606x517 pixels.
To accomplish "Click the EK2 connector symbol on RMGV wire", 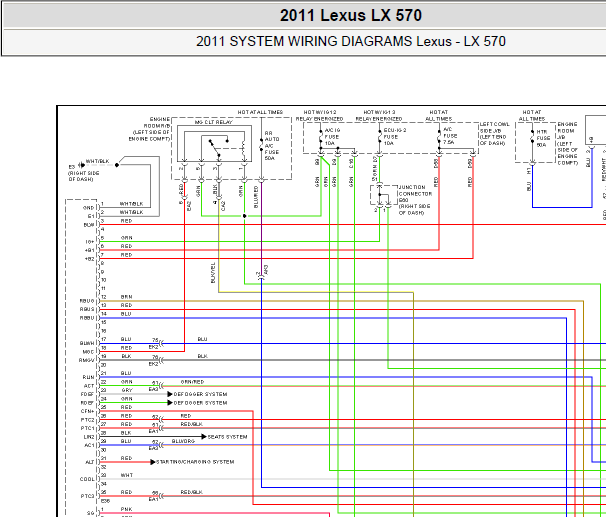I will coord(161,360).
